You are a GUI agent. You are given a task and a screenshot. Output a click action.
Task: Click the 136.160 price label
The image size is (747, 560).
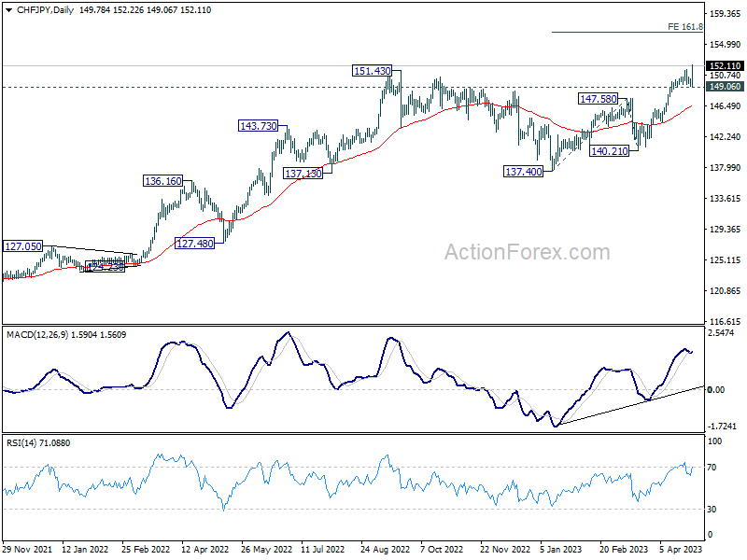pyautogui.click(x=163, y=181)
